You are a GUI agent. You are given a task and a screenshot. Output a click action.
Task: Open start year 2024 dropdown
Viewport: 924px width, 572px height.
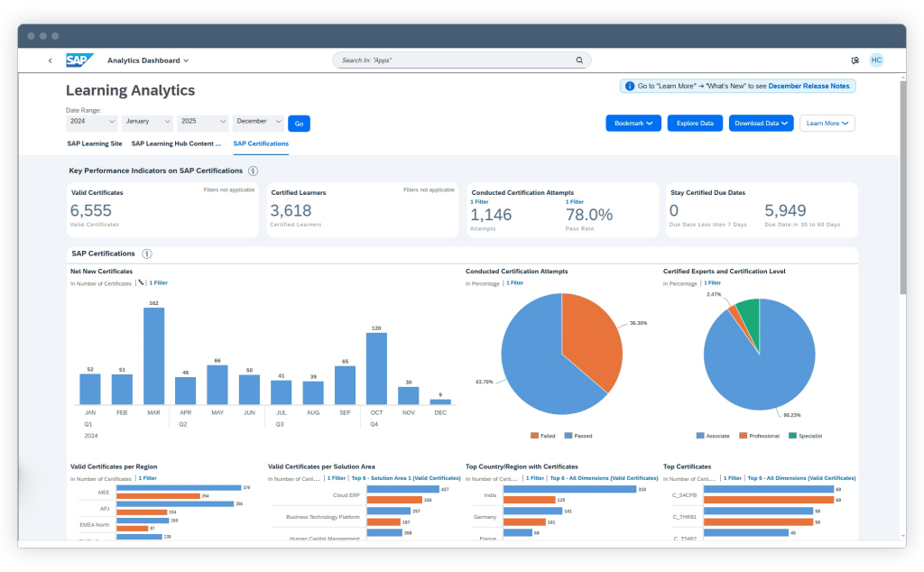[x=91, y=122]
